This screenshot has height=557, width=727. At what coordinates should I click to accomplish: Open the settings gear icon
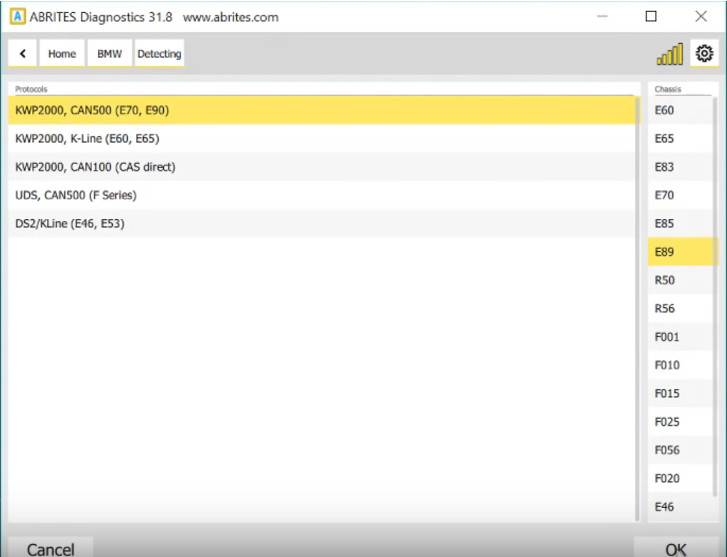[x=704, y=53]
